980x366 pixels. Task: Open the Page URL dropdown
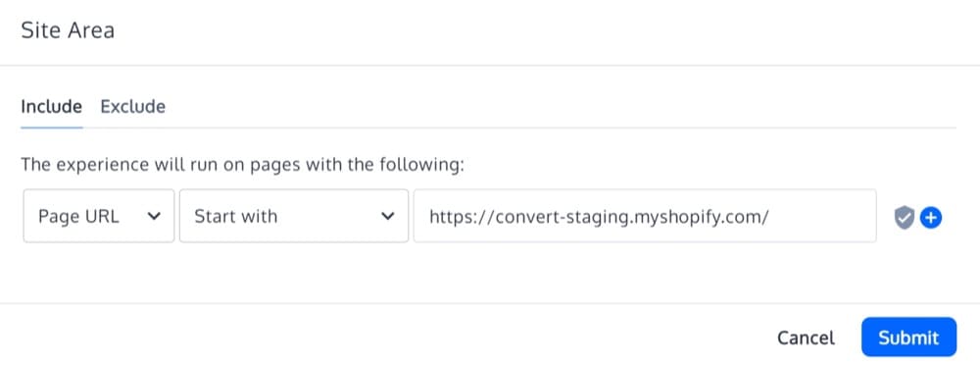point(99,216)
